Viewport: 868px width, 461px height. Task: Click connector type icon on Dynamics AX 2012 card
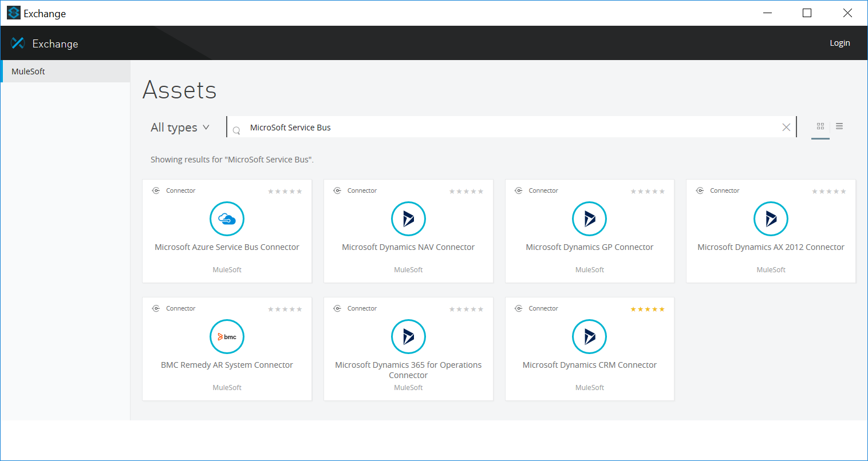coord(700,190)
